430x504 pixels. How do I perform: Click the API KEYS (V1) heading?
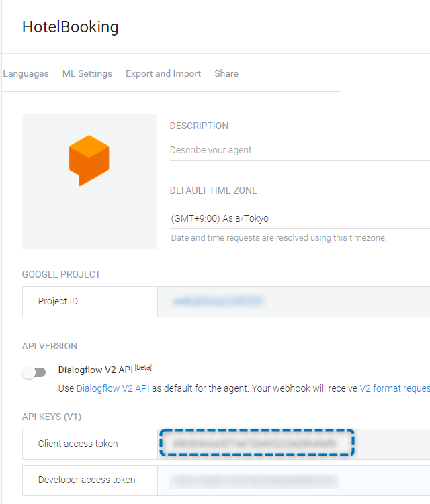tap(52, 417)
